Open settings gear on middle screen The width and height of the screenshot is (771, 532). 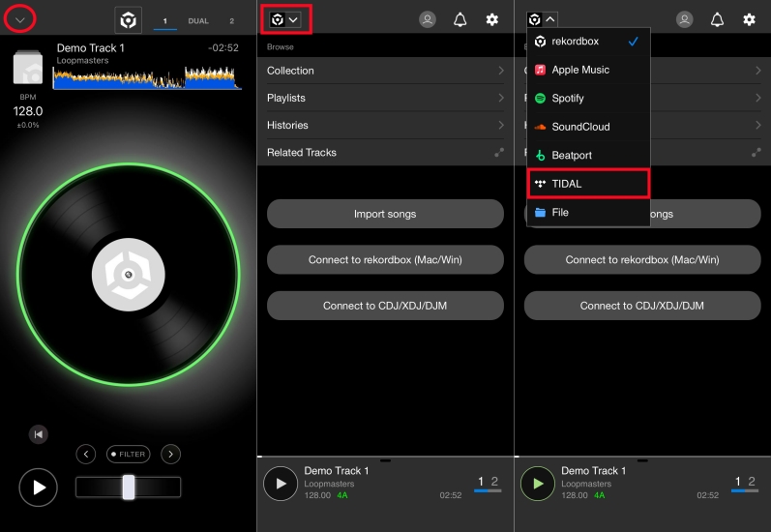tap(491, 19)
